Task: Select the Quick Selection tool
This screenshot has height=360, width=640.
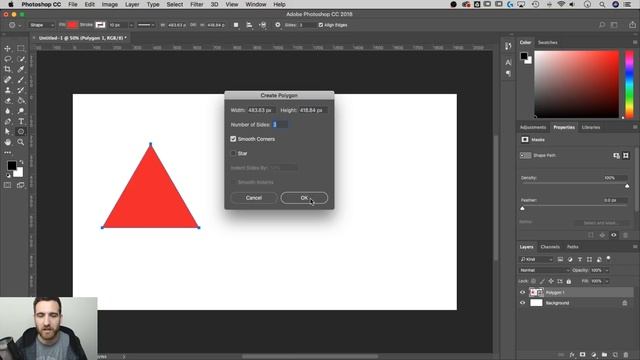Action: pyautogui.click(x=21, y=59)
